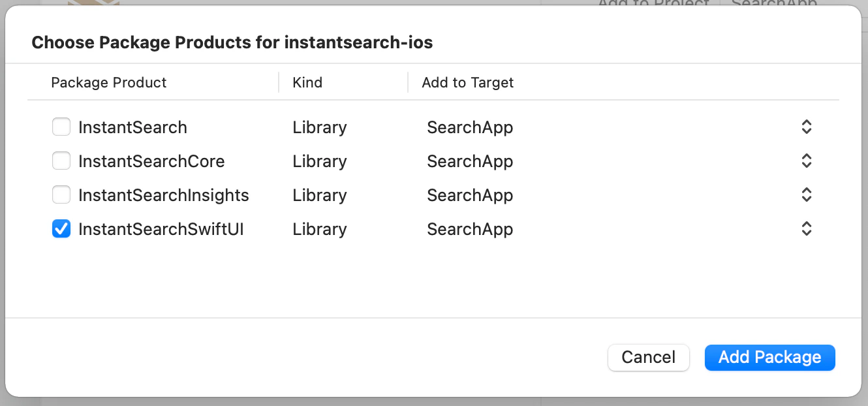868x406 pixels.
Task: Check the InstantSearch package checkbox
Action: [61, 126]
